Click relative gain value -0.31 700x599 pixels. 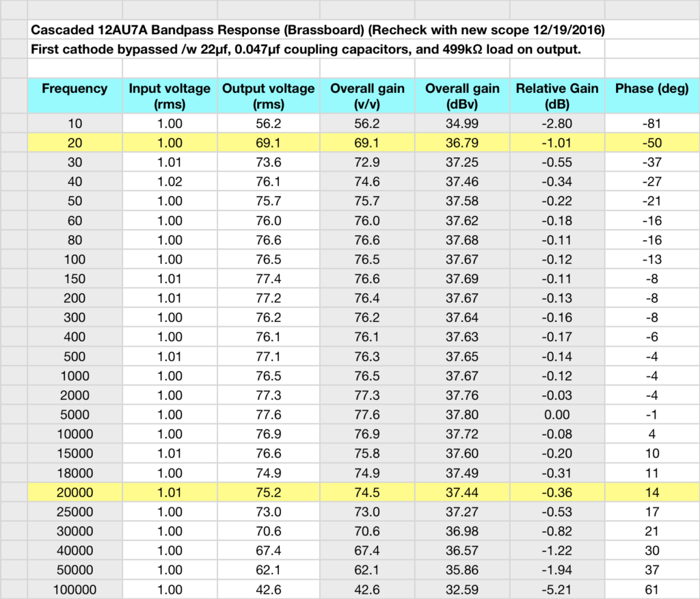pos(557,473)
